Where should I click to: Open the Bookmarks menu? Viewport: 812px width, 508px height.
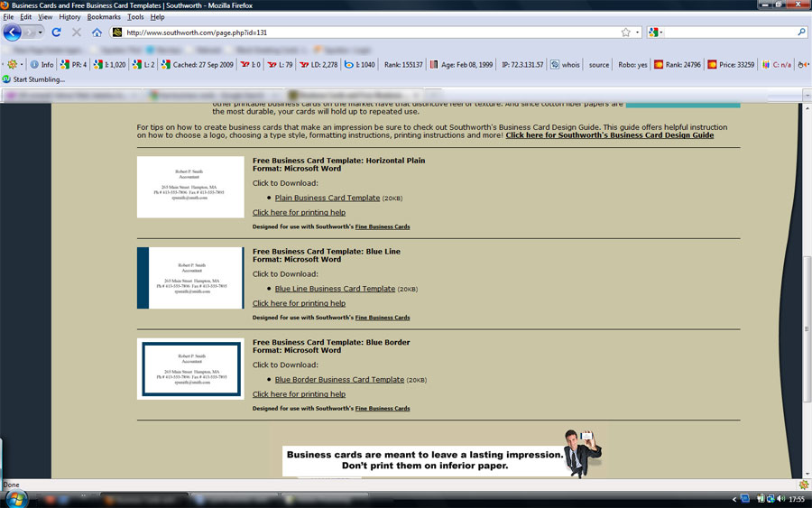(x=104, y=16)
